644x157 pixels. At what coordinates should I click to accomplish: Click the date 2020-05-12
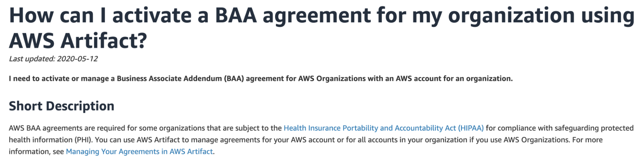77,59
